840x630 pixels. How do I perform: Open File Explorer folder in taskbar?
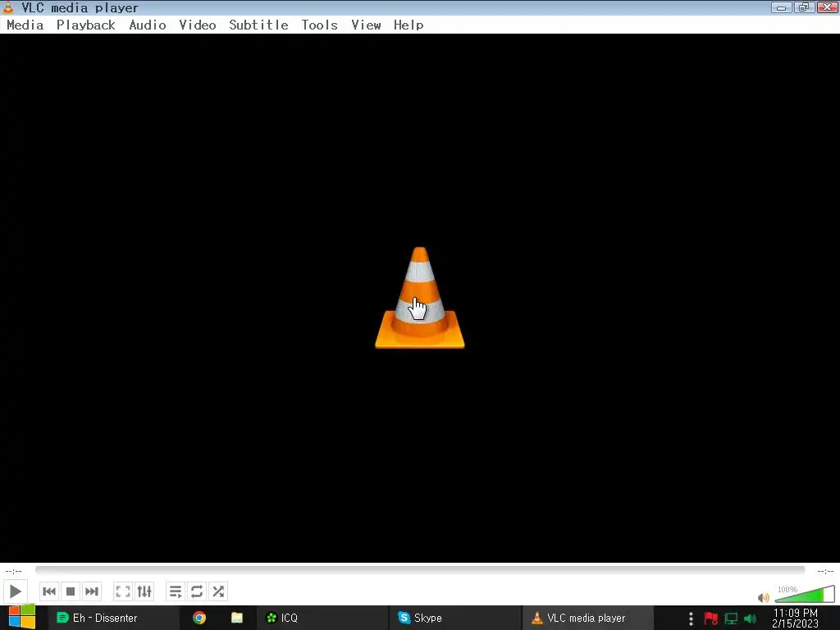(x=237, y=618)
